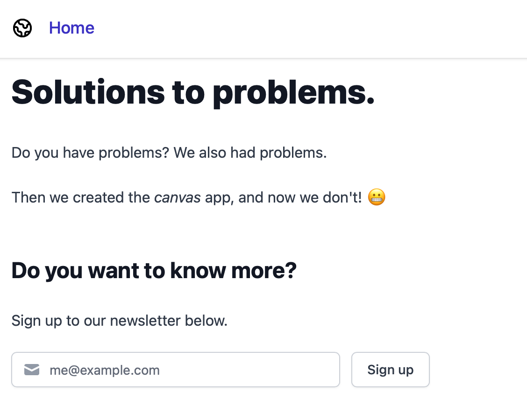The height and width of the screenshot is (420, 527).
Task: Open the Home navigation link
Action: [x=71, y=28]
